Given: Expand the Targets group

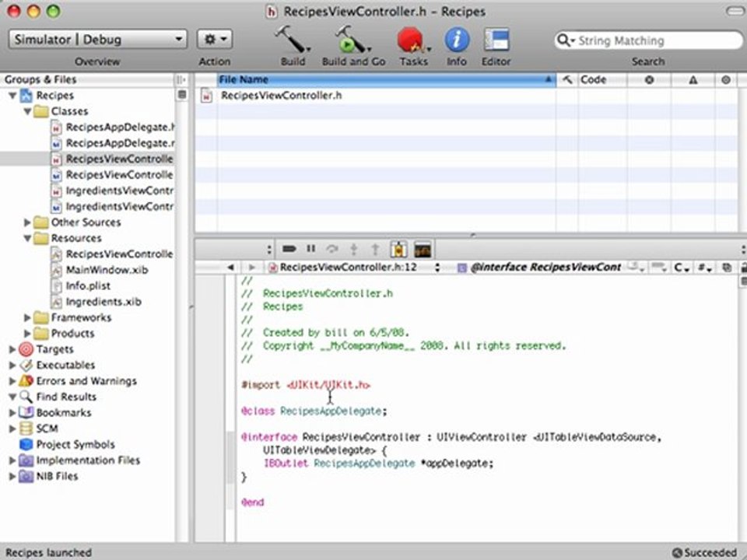Looking at the screenshot, I should pos(12,349).
